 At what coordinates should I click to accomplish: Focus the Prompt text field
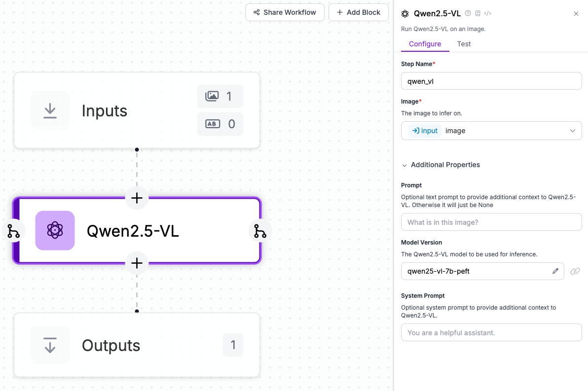coord(491,222)
